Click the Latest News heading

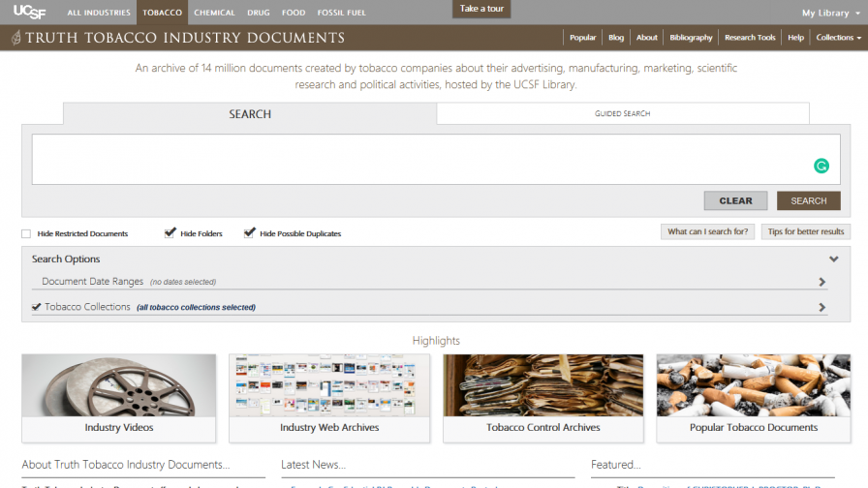tap(313, 465)
